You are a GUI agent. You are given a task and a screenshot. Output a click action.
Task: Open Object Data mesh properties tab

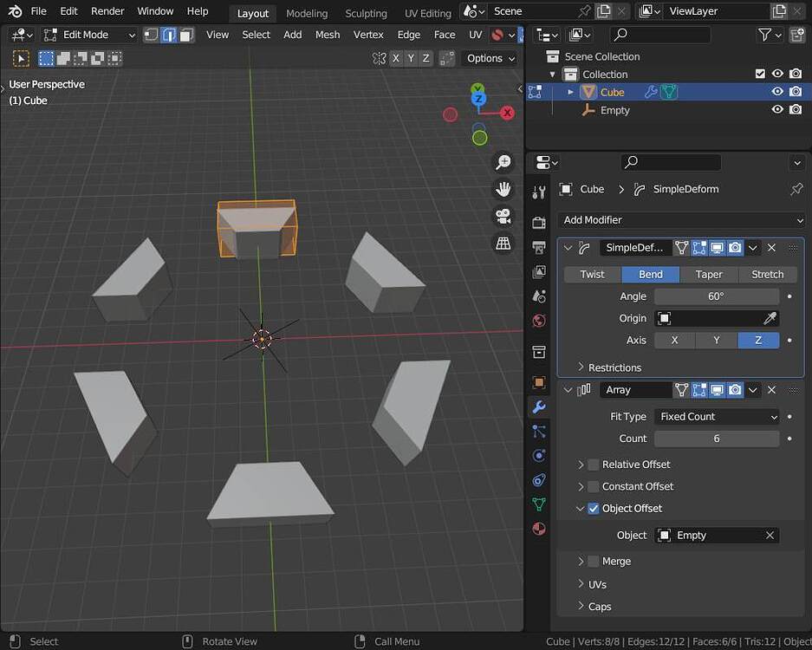click(x=538, y=504)
